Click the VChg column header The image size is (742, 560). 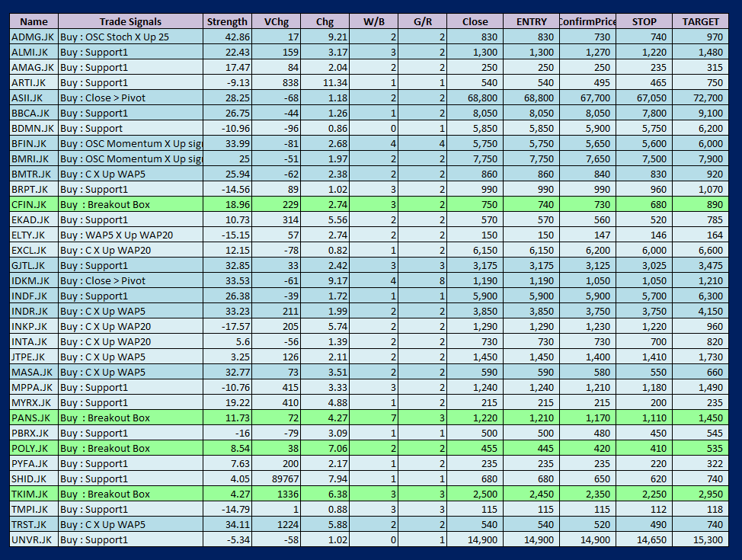[277, 22]
